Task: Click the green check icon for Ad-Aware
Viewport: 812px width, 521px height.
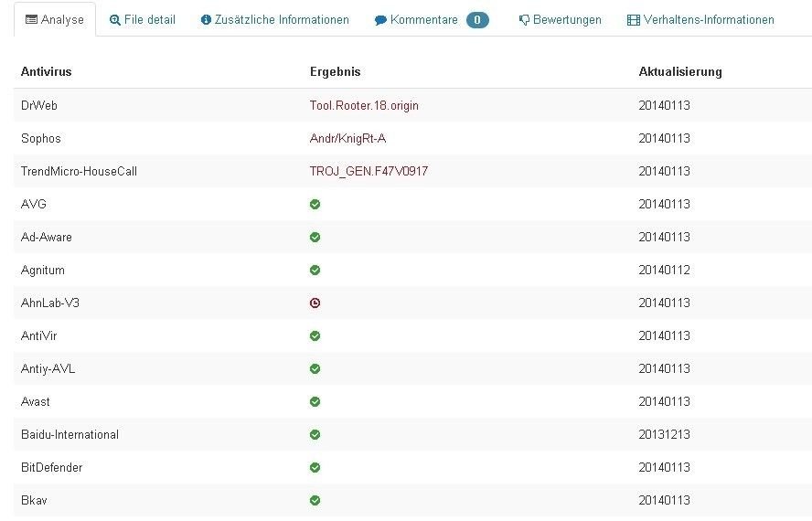Action: pos(315,238)
